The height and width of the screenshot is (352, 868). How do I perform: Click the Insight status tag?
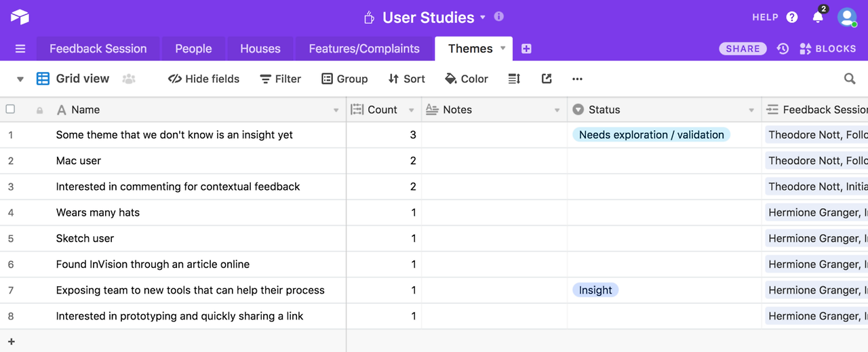[595, 290]
